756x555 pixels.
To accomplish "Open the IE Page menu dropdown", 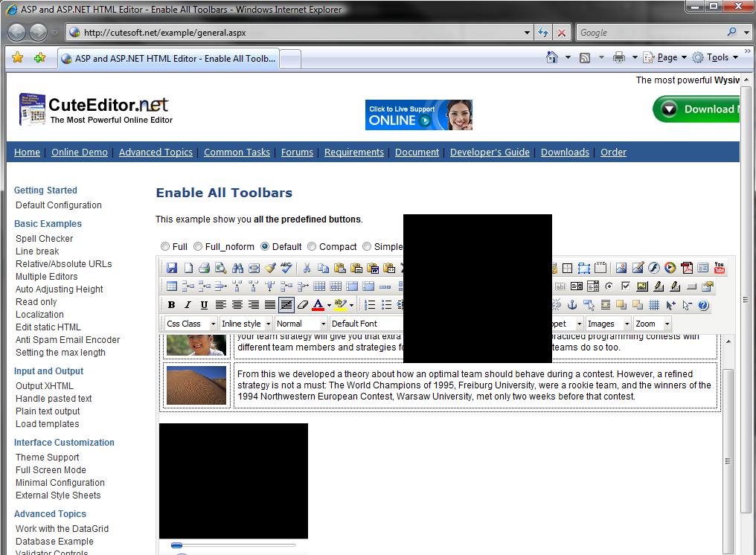I will 670,57.
